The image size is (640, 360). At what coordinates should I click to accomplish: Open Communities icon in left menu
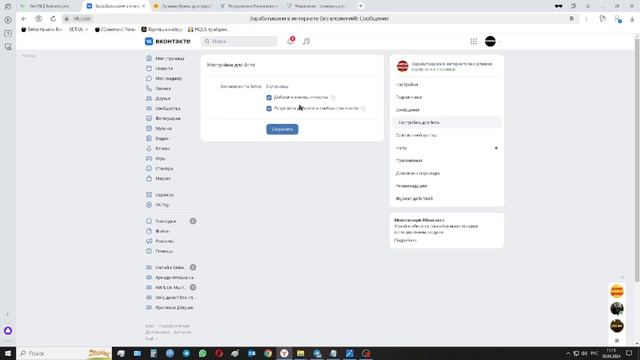(149, 109)
